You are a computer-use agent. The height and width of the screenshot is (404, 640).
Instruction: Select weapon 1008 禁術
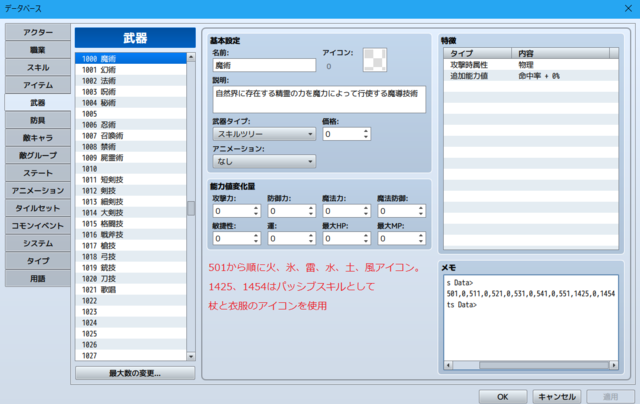coord(131,147)
